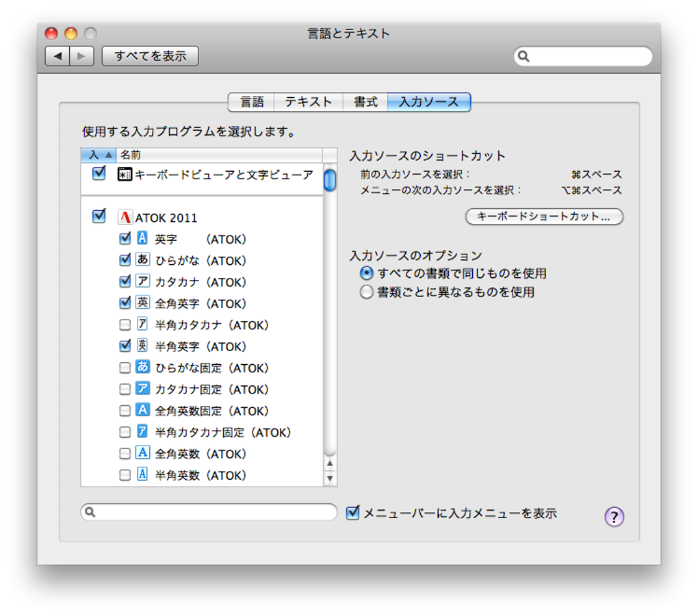Uncheck メニューバーに入力メニューを表示
Screen dimensions: 698x616
point(353,512)
